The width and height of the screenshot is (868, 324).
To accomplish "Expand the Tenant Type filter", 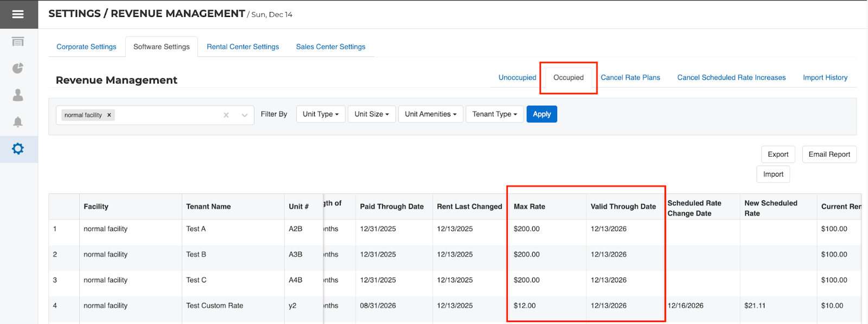I will [x=494, y=114].
